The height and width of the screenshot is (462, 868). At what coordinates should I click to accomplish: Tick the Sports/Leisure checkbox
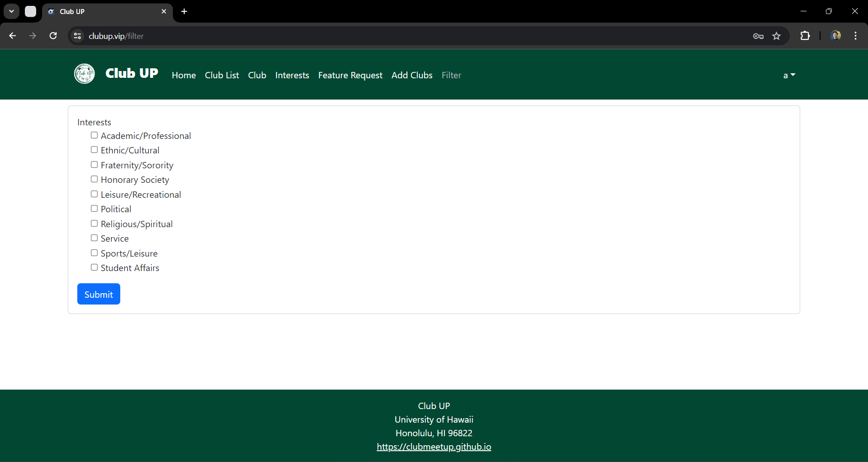click(x=94, y=253)
